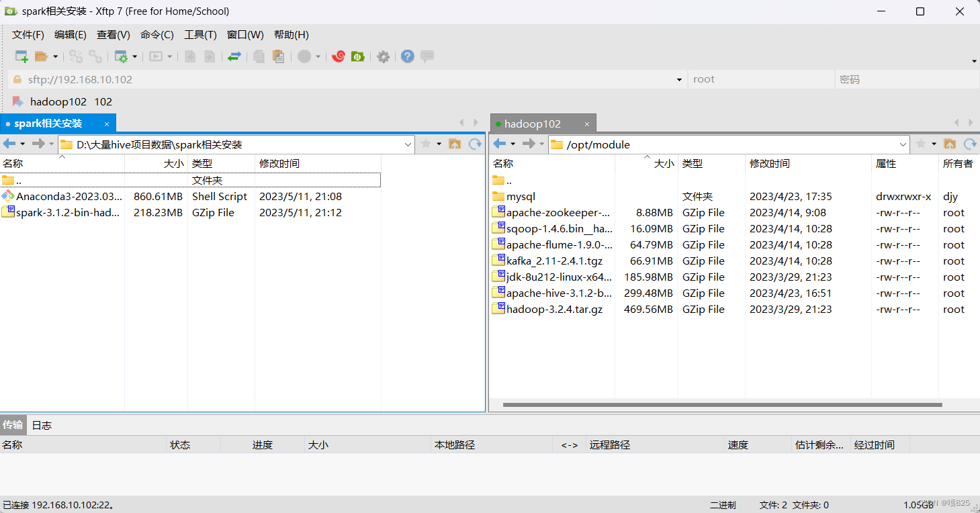Click the 密码 password field

point(907,79)
